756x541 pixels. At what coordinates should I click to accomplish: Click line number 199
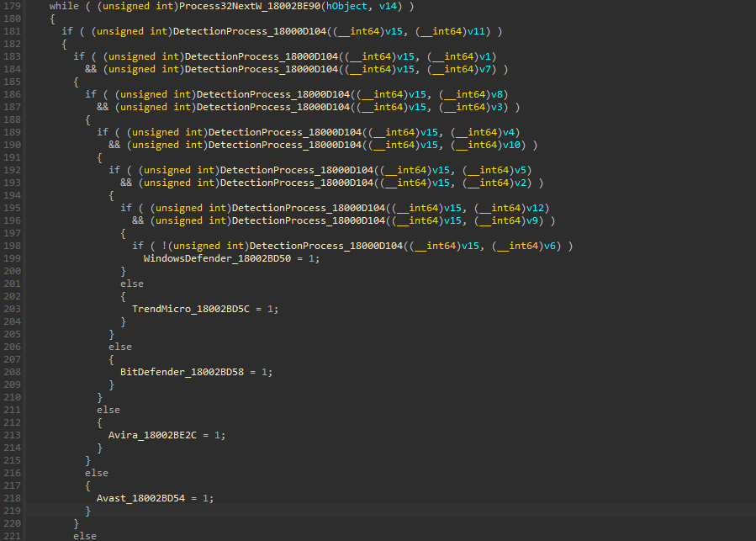13,258
